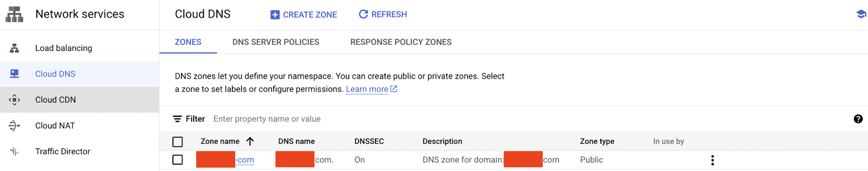Select the ZONES tab

188,42
